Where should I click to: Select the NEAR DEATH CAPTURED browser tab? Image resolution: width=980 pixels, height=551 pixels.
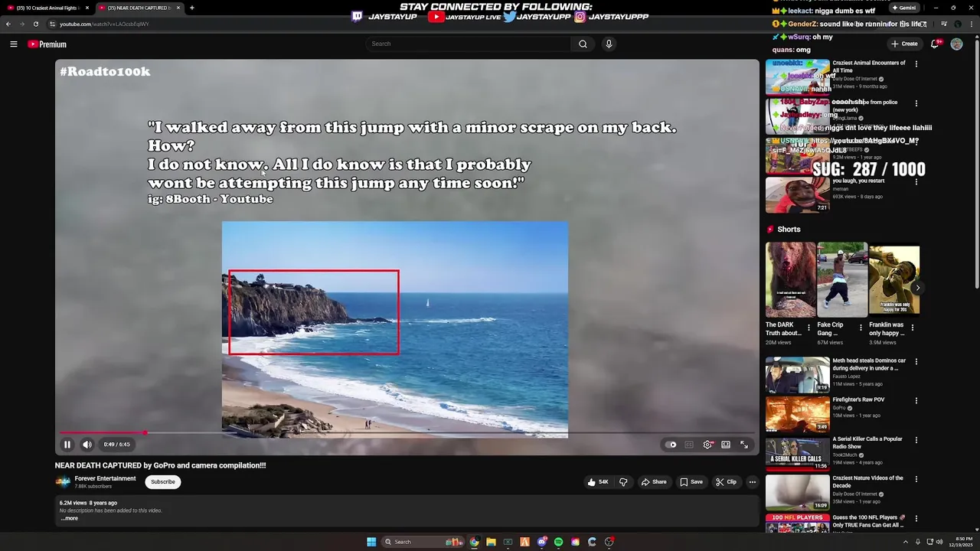tap(138, 8)
